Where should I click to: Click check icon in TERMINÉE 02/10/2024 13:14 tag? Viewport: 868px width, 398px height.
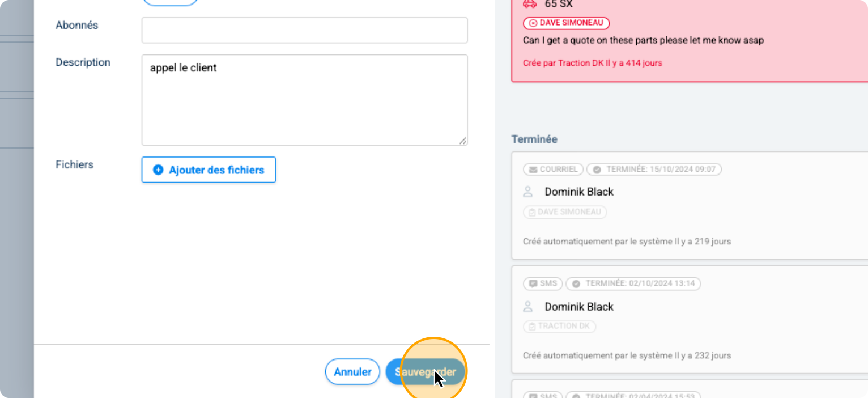[576, 283]
